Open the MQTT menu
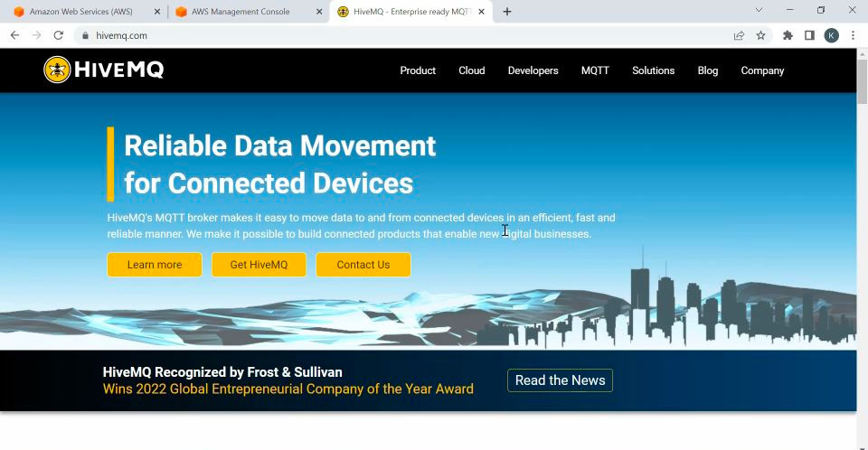Image resolution: width=868 pixels, height=450 pixels. [x=595, y=70]
